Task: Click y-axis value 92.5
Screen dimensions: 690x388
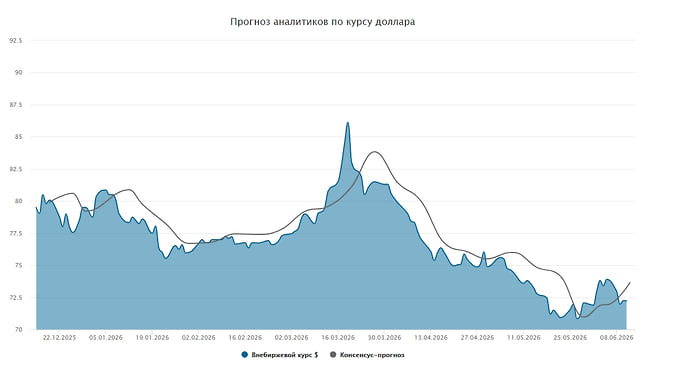Action: tap(15, 40)
